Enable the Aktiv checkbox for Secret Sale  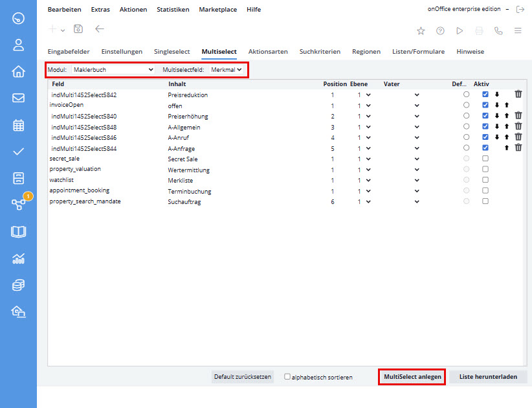tap(485, 159)
